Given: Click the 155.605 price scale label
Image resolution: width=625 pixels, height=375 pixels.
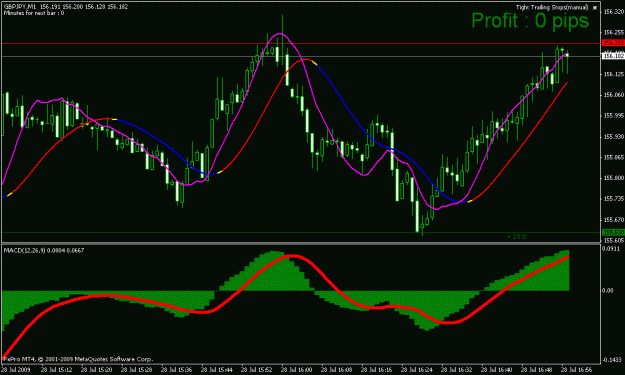Looking at the screenshot, I should [x=613, y=240].
